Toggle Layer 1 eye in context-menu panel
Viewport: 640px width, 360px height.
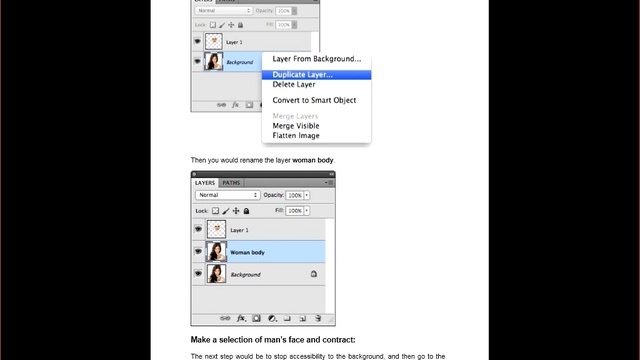point(198,41)
